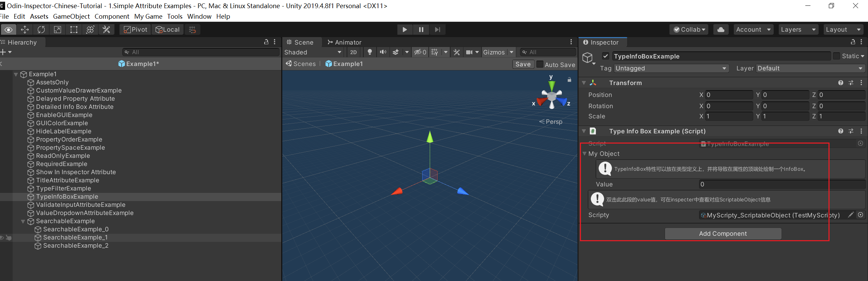Toggle the scene gizmo lock
The height and width of the screenshot is (281, 868).
pyautogui.click(x=569, y=80)
